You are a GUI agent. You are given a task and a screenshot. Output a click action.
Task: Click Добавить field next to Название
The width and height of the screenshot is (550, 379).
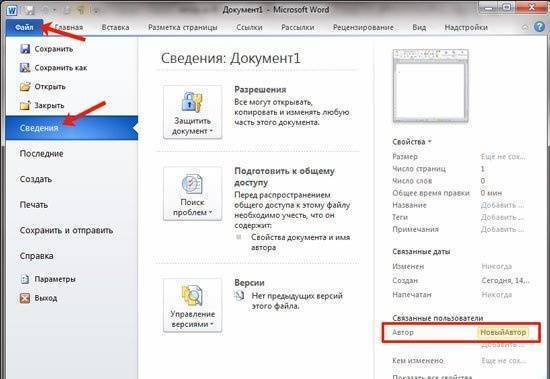(502, 205)
